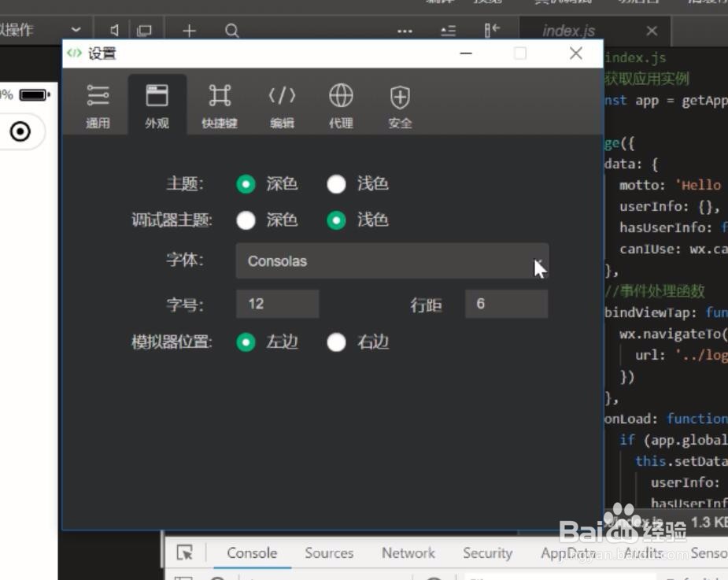
Task: Click the search magnifier in the toolbar
Action: click(231, 31)
